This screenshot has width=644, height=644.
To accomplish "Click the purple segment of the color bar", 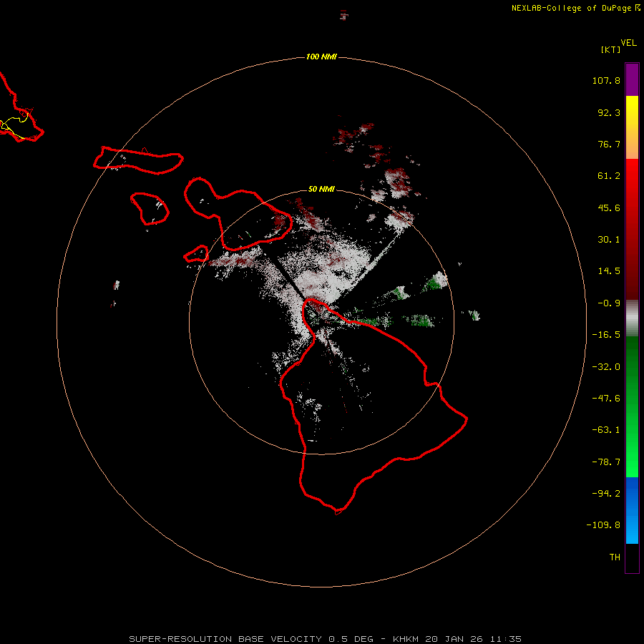I will (632, 79).
